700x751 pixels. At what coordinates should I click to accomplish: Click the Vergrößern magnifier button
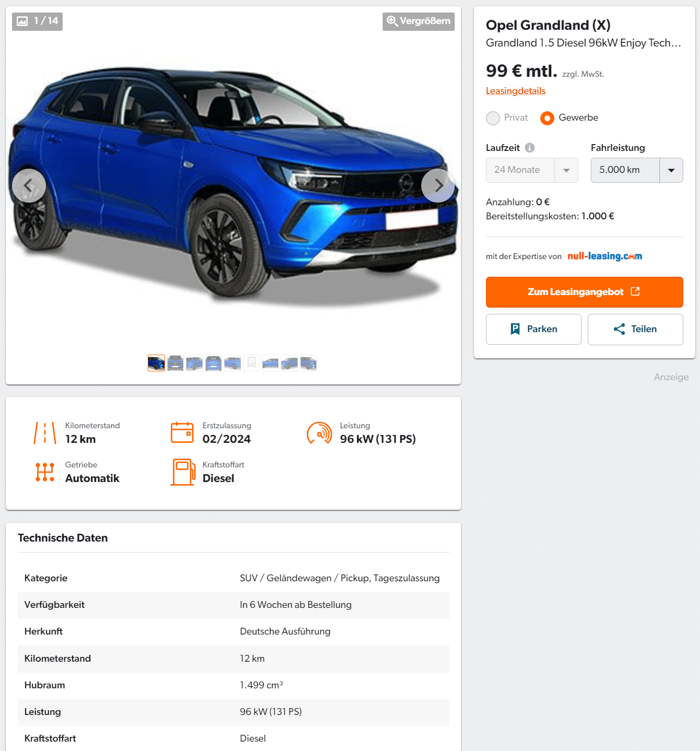pyautogui.click(x=418, y=21)
